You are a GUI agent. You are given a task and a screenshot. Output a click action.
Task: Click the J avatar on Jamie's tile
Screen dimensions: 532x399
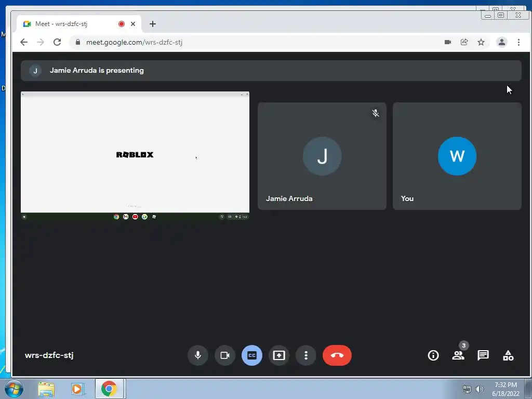pos(322,156)
